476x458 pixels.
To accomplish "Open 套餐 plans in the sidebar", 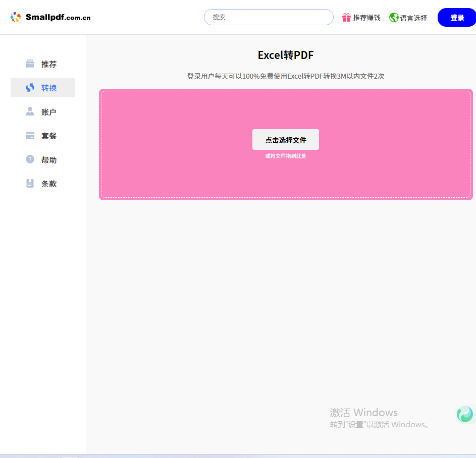I will pyautogui.click(x=43, y=136).
